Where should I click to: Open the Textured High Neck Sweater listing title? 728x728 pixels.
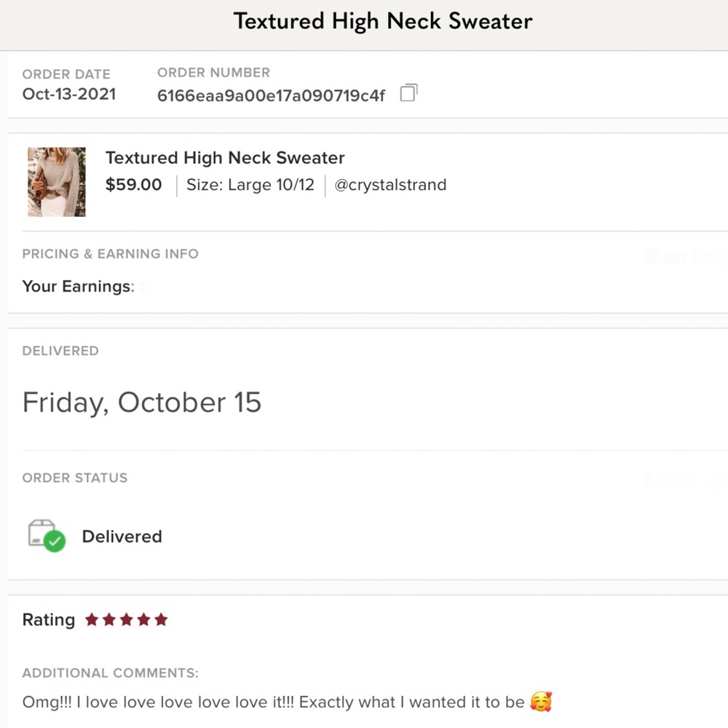(x=225, y=158)
